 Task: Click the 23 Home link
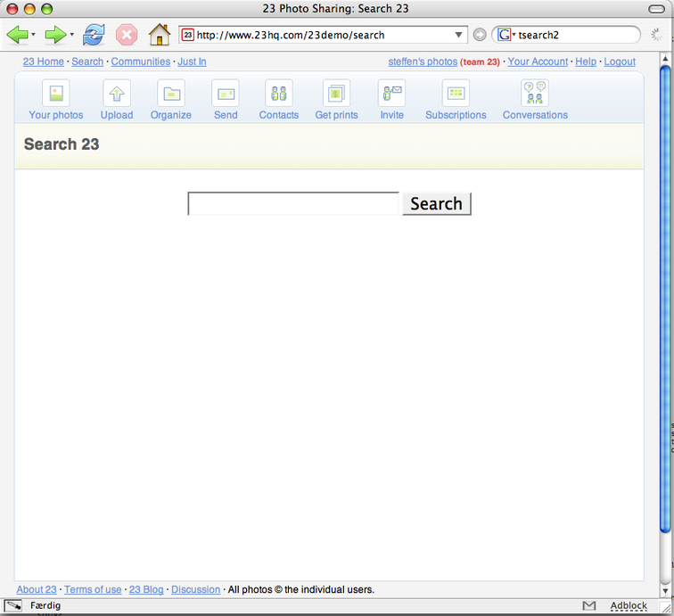pyautogui.click(x=44, y=62)
